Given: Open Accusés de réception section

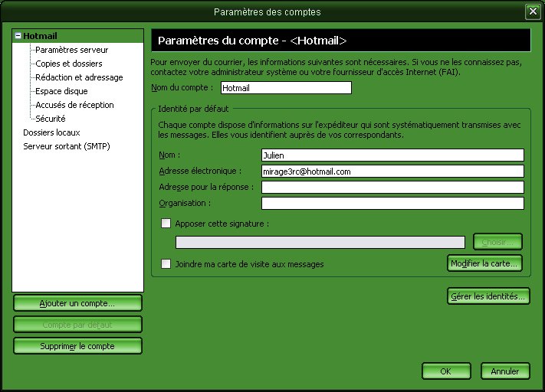Looking at the screenshot, I should click(x=74, y=105).
